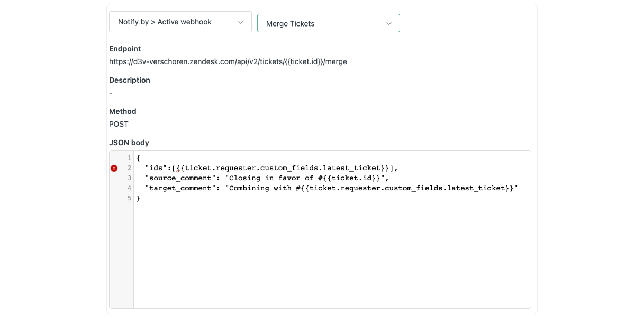Click the zendesk endpoint URL text
This screenshot has height=318, width=644.
pyautogui.click(x=228, y=61)
